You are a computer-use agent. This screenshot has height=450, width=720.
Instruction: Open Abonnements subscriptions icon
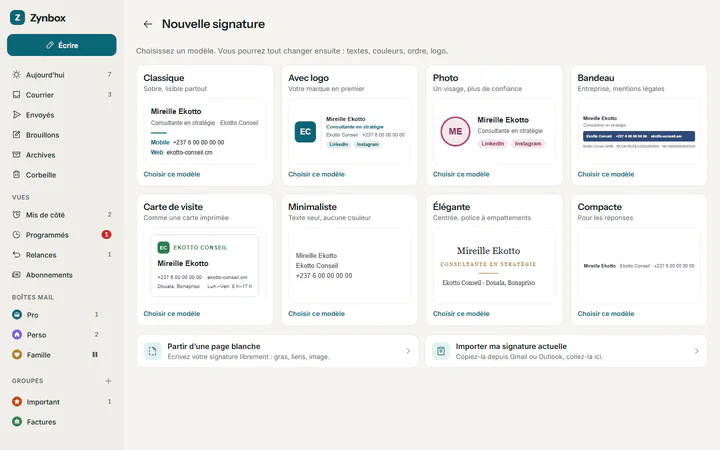click(17, 275)
